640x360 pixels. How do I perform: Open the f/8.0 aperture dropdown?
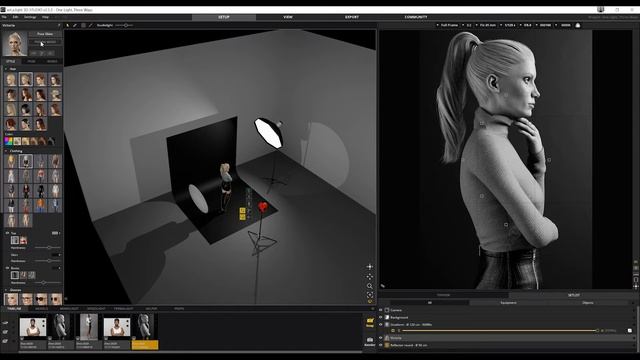526,25
